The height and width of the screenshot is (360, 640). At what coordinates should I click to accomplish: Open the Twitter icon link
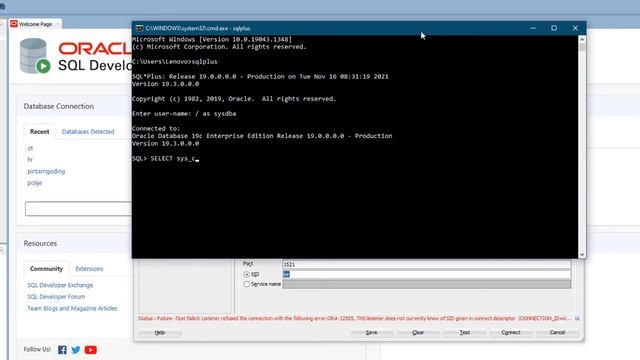(x=76, y=350)
